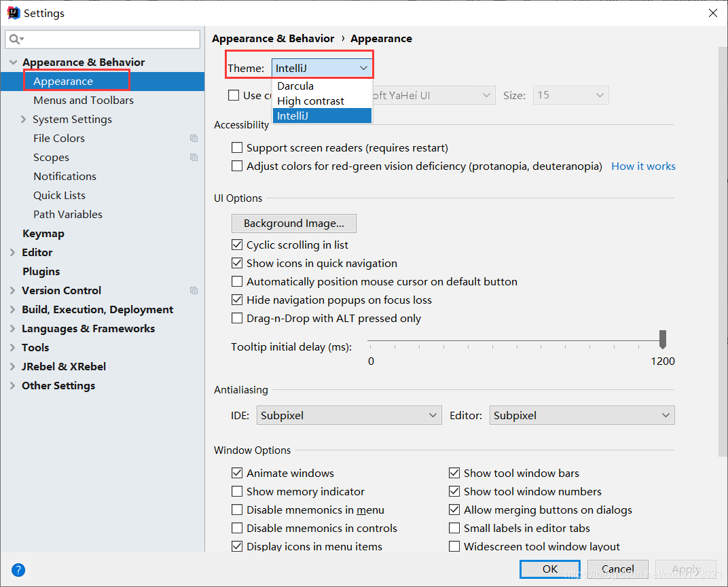Expand the Other Settings node
The height and width of the screenshot is (587, 728).
pyautogui.click(x=12, y=385)
